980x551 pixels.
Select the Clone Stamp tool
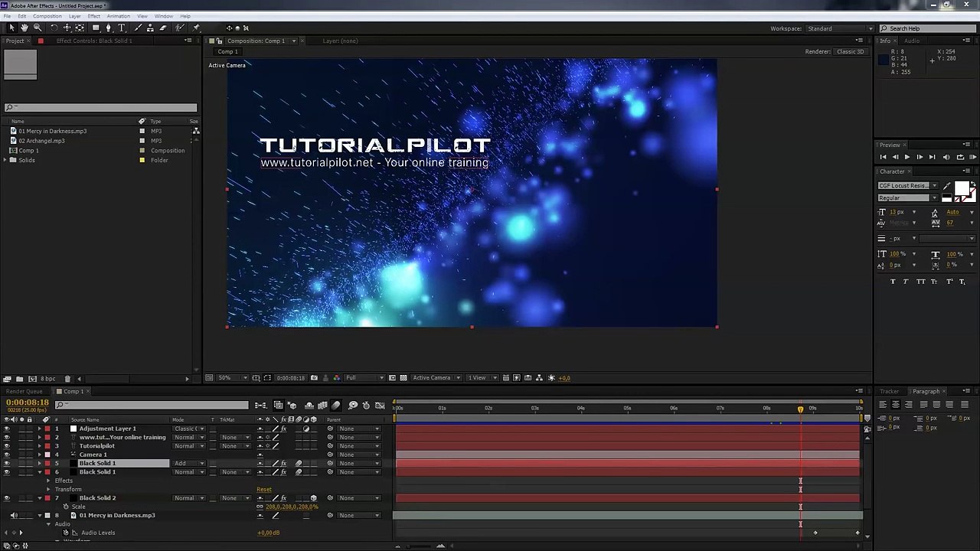pyautogui.click(x=150, y=28)
